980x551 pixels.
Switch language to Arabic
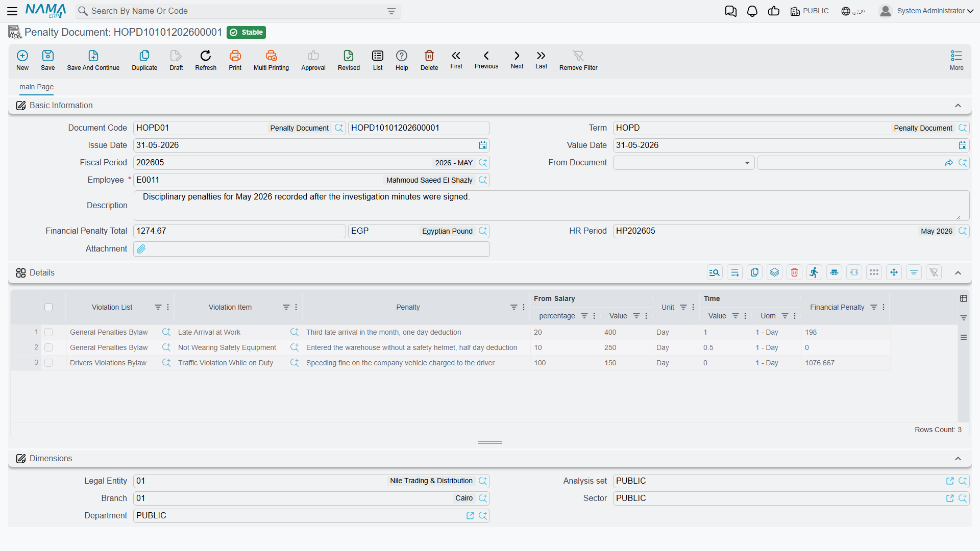(x=853, y=11)
